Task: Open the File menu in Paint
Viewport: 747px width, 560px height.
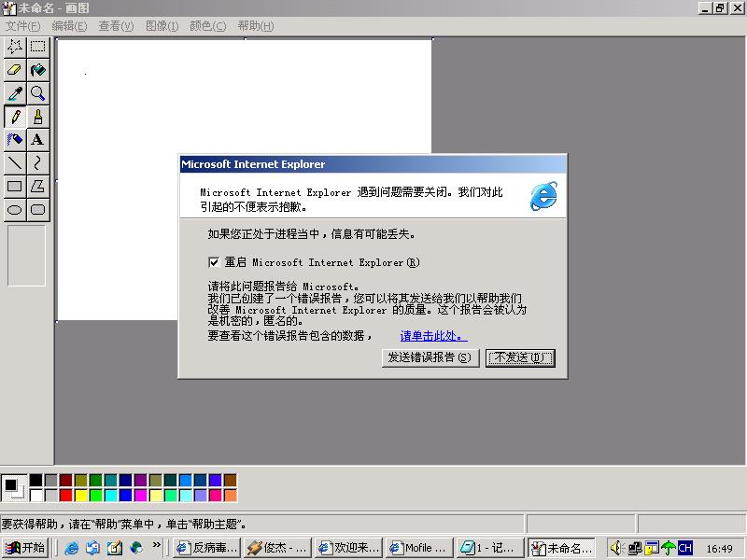Action: [x=22, y=26]
